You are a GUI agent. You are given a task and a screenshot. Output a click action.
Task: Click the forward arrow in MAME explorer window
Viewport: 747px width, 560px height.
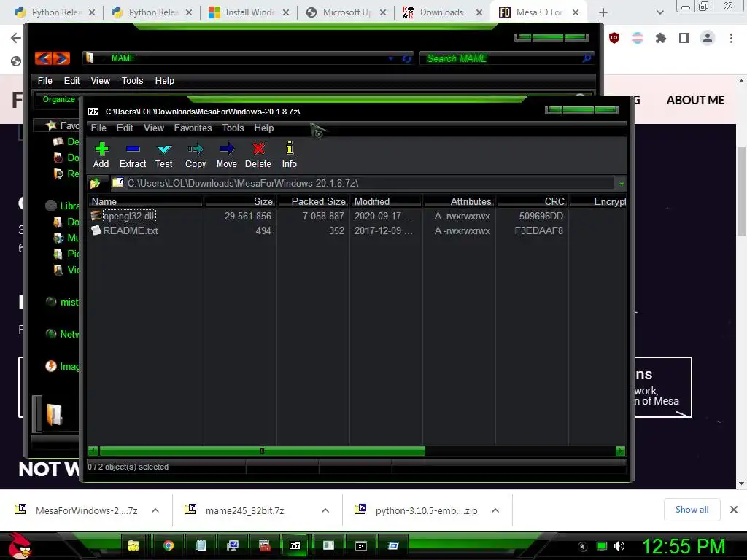click(61, 58)
